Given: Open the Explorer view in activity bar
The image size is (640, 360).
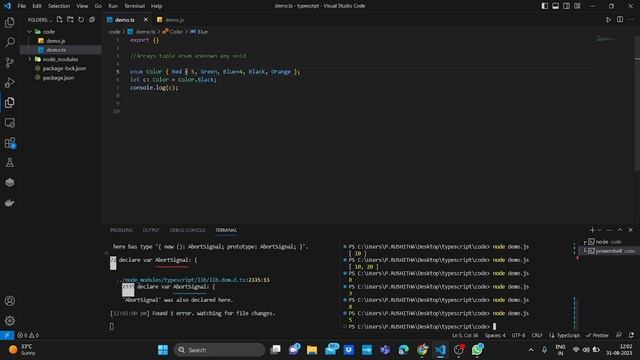Looking at the screenshot, I should 9,22.
